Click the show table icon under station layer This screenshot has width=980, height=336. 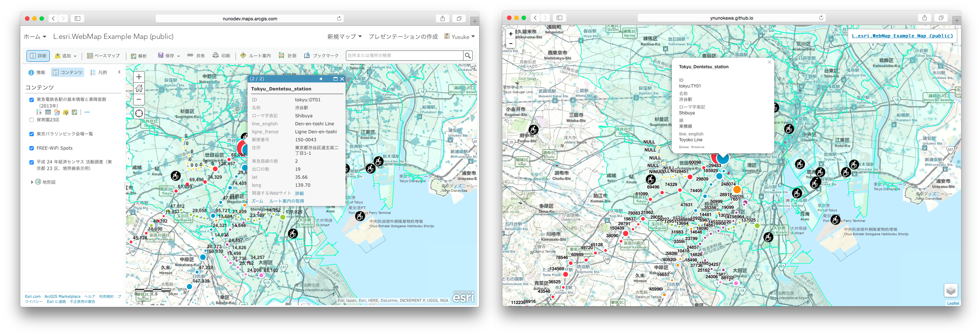pos(48,112)
